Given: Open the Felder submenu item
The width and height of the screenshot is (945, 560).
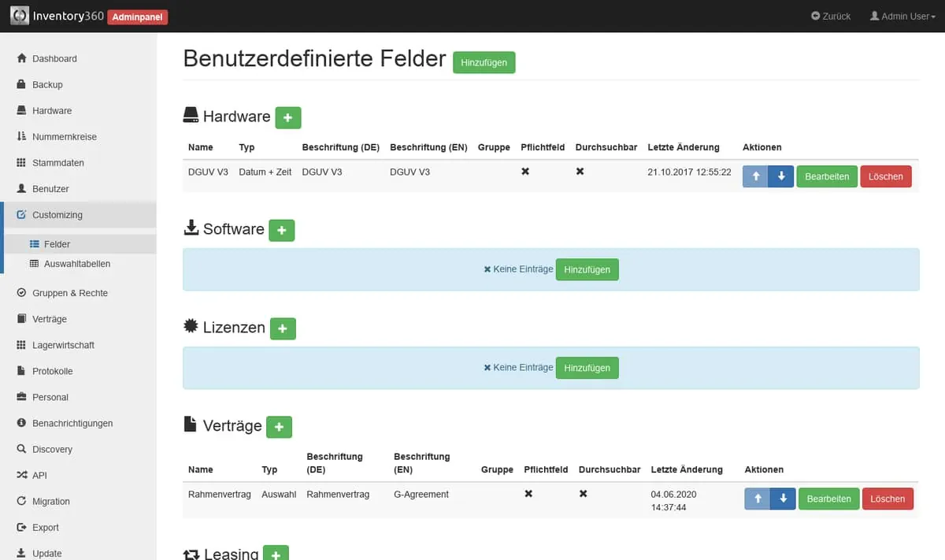Looking at the screenshot, I should point(57,244).
